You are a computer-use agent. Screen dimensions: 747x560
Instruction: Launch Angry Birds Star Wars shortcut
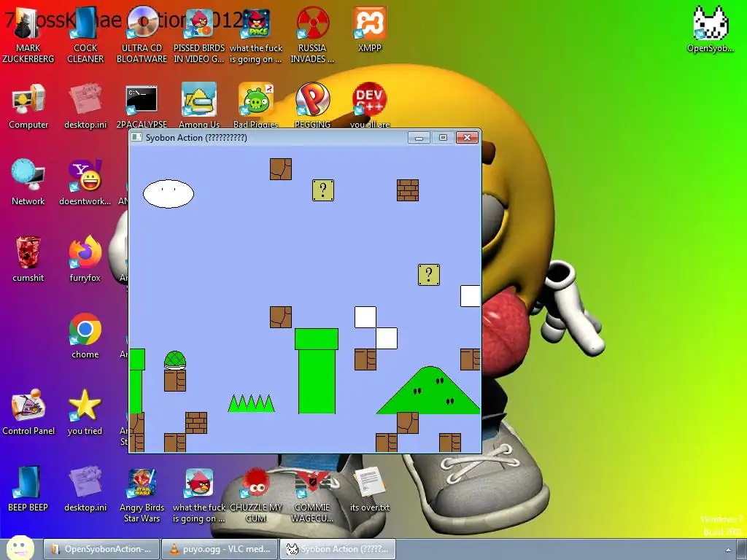142,495
